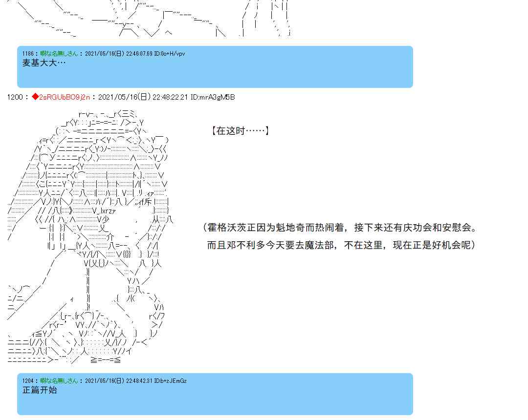This screenshot has height=420, width=528.
Task: Click the 【在这时……】 caption text
Action: click(240, 131)
